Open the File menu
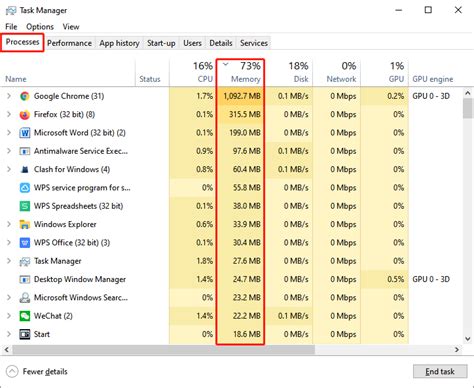 (11, 27)
